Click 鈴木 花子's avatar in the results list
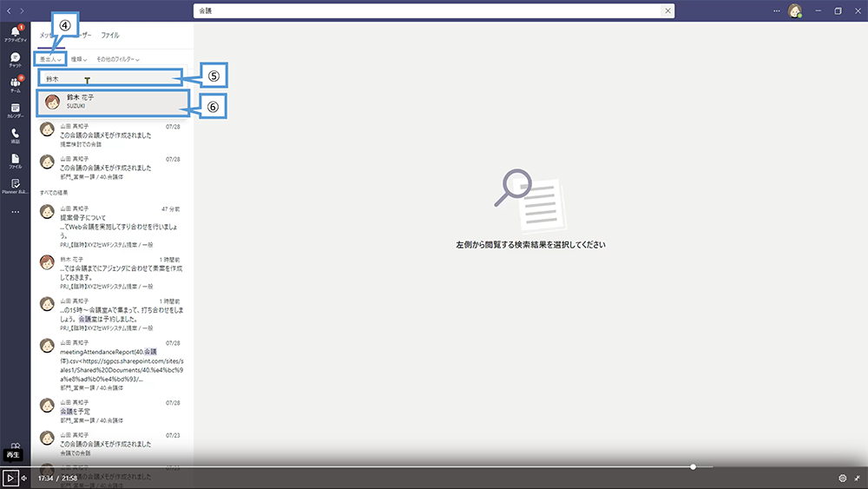868x489 pixels. click(47, 262)
